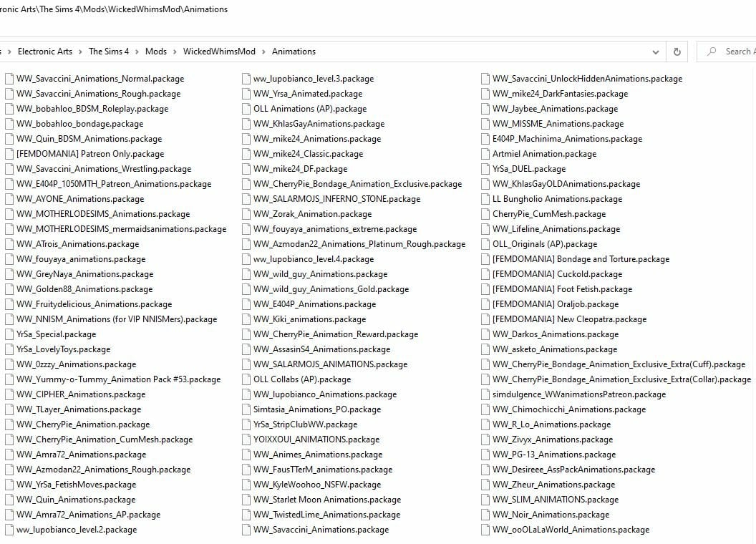The width and height of the screenshot is (756, 544).
Task: Select the ww_lupobianco_level.2.package file icon
Action: pos(9,530)
